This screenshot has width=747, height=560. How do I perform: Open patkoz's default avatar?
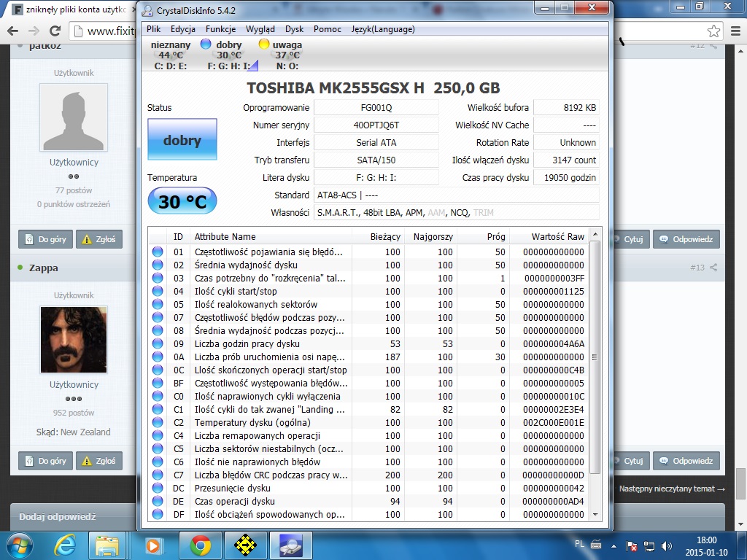click(74, 117)
